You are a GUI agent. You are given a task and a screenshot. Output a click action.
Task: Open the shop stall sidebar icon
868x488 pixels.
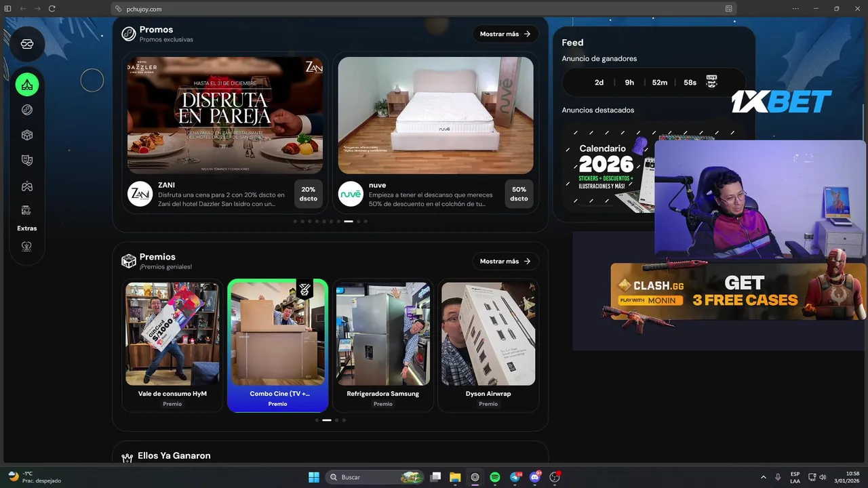click(27, 210)
